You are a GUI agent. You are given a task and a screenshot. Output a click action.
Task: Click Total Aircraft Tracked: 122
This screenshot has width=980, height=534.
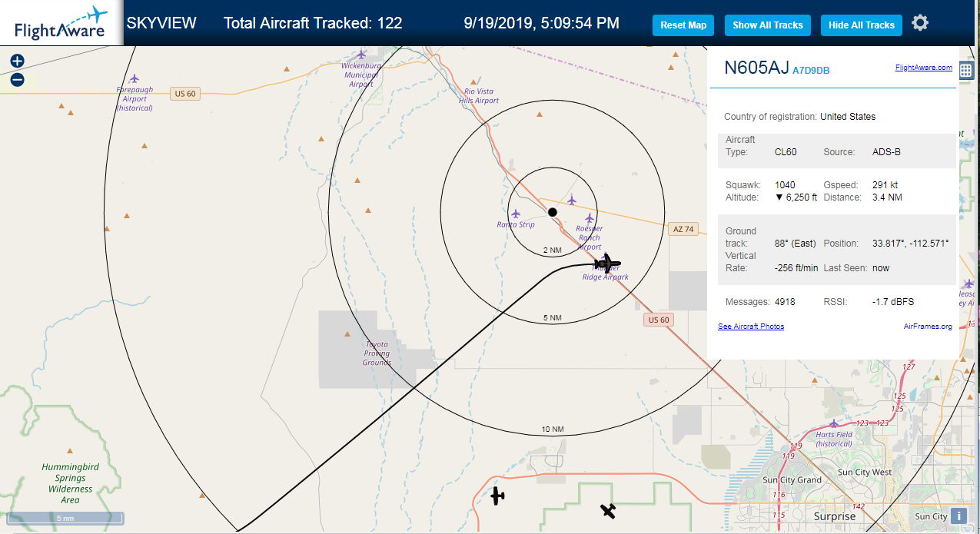coord(313,23)
